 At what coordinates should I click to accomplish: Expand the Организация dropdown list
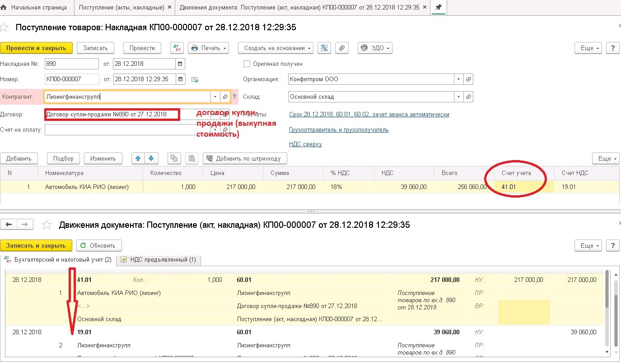click(459, 79)
